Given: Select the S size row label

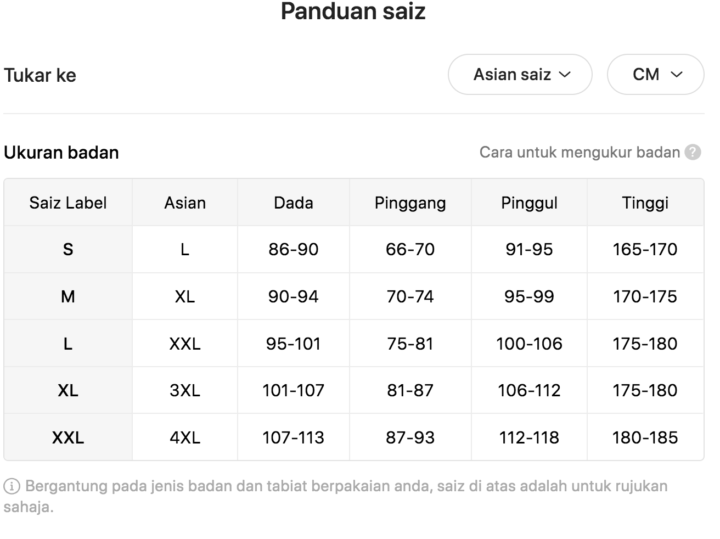Looking at the screenshot, I should [x=68, y=249].
